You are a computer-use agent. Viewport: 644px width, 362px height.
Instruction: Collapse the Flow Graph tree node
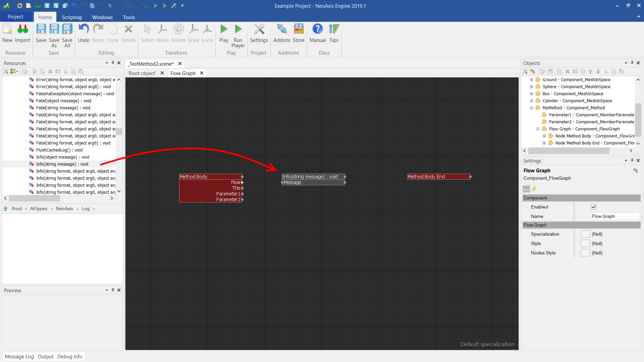pos(538,129)
